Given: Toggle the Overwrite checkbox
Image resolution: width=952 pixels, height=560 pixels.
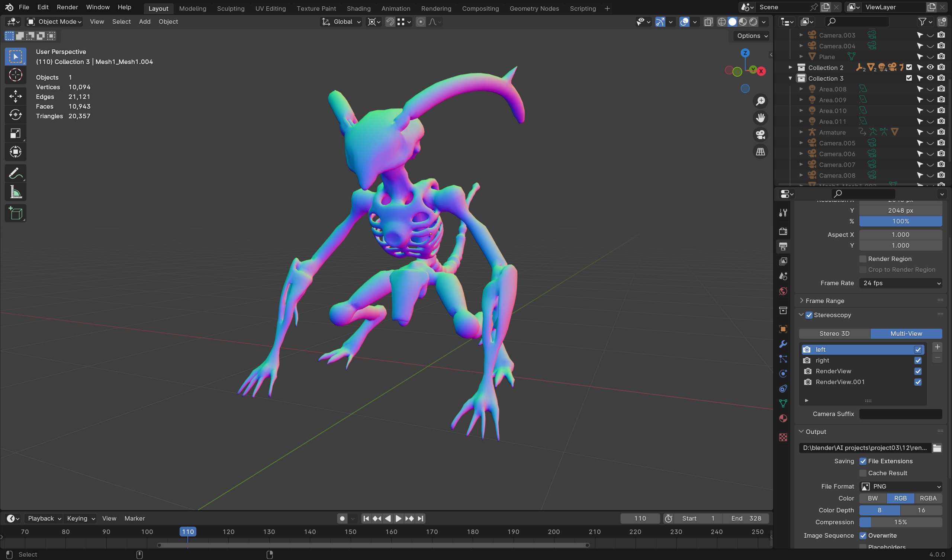Looking at the screenshot, I should coord(863,536).
